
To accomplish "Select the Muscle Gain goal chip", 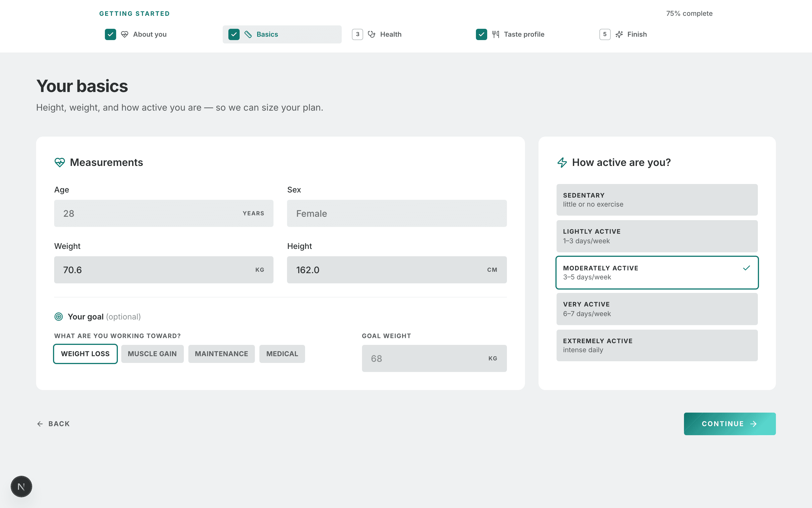I will tap(152, 354).
